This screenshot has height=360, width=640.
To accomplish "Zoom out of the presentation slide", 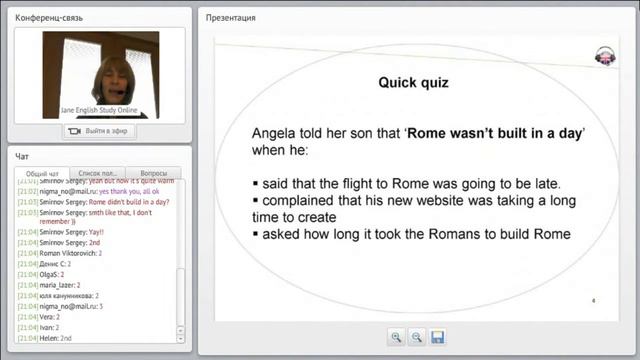I will (x=417, y=337).
